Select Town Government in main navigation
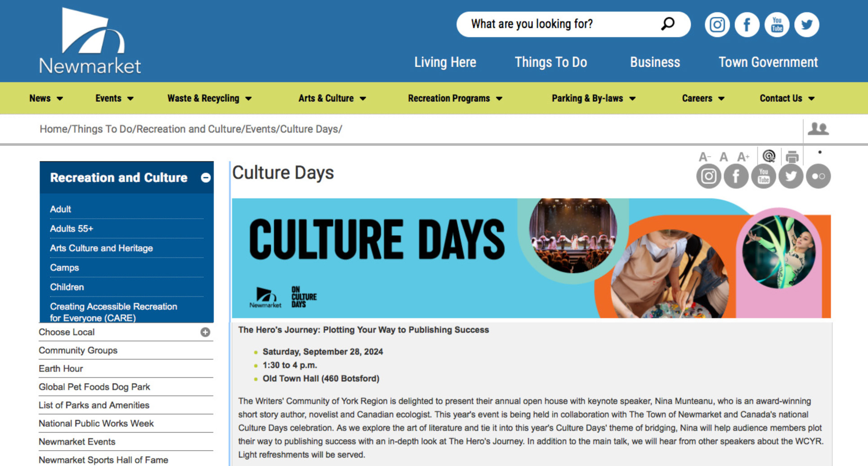Viewport: 868px width, 466px height. (768, 62)
